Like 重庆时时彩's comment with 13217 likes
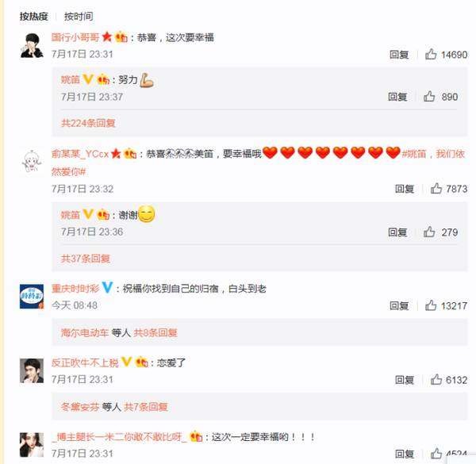Viewport: 476px width, 464px height. [431, 305]
